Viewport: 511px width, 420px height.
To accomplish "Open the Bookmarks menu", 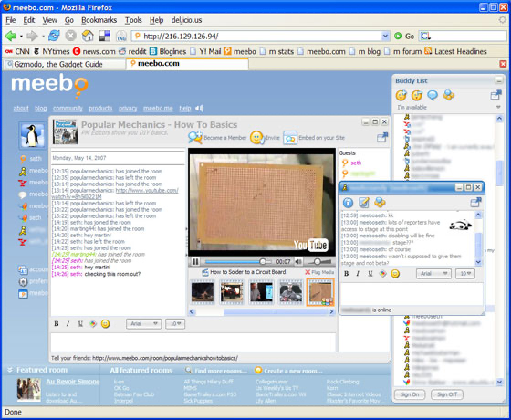I will click(x=99, y=20).
